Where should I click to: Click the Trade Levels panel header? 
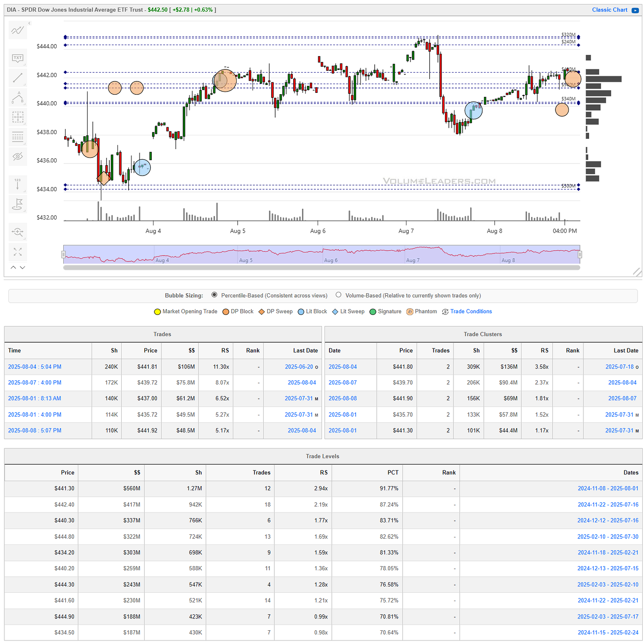322,456
